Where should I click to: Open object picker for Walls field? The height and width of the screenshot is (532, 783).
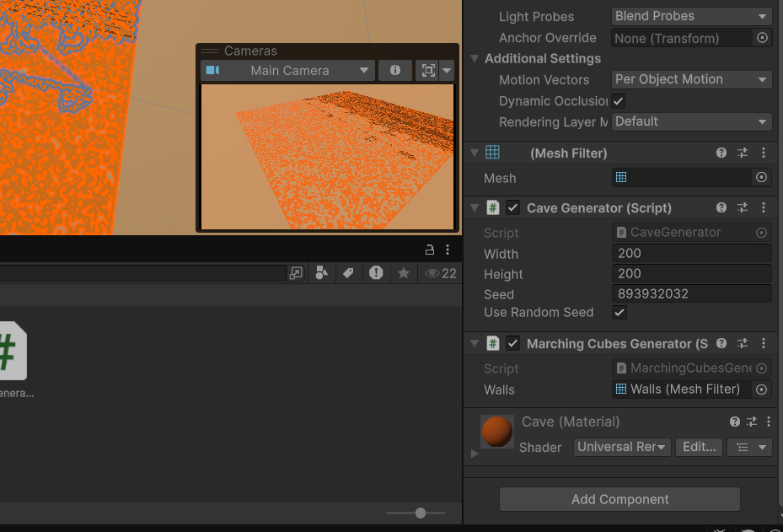click(761, 390)
